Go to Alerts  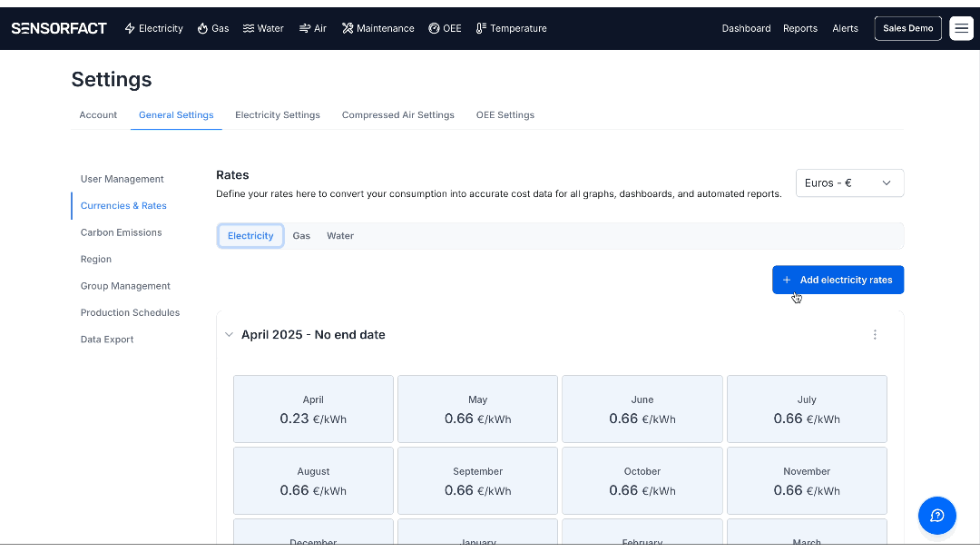pos(845,28)
